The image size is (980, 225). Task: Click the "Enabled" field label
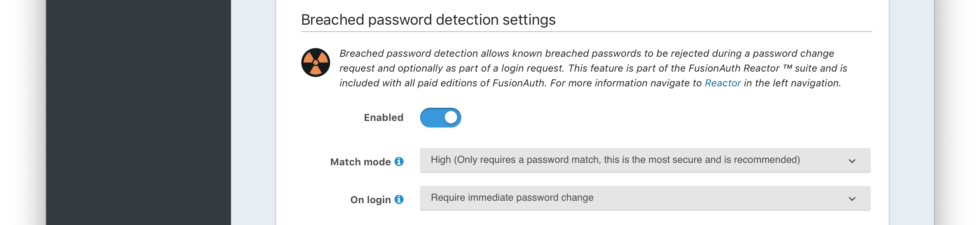(x=384, y=118)
